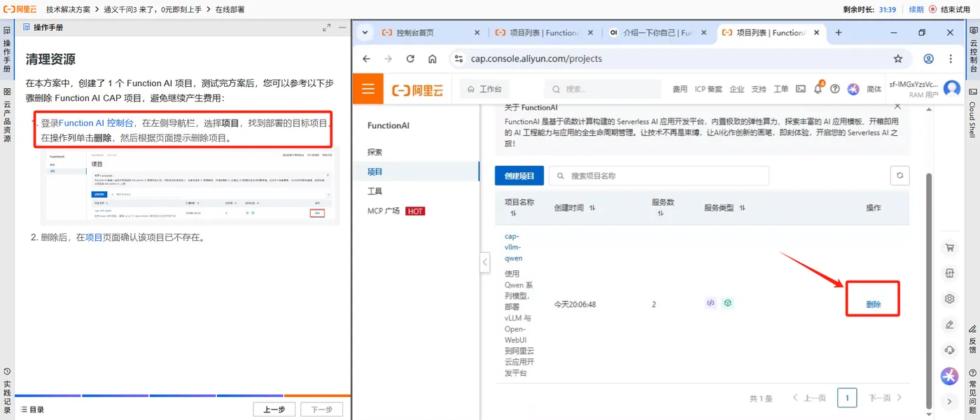980x420 pixels.
Task: Open the 工作台 workbench button
Action: coord(485,90)
